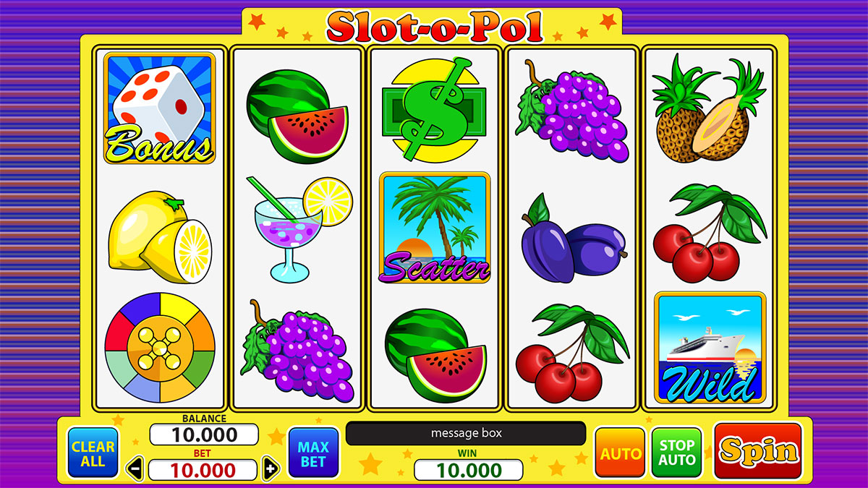Image resolution: width=868 pixels, height=488 pixels.
Task: Click the cocktail glass symbol
Action: pos(299,228)
